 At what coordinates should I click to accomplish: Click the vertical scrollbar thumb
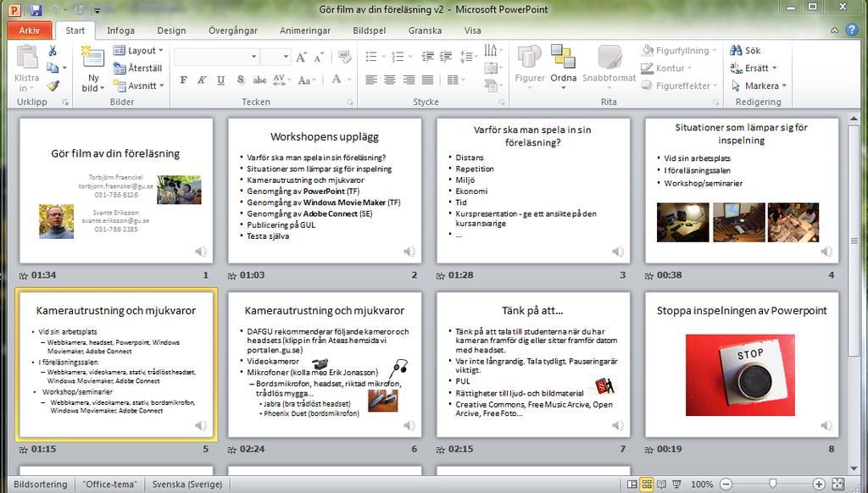854,240
